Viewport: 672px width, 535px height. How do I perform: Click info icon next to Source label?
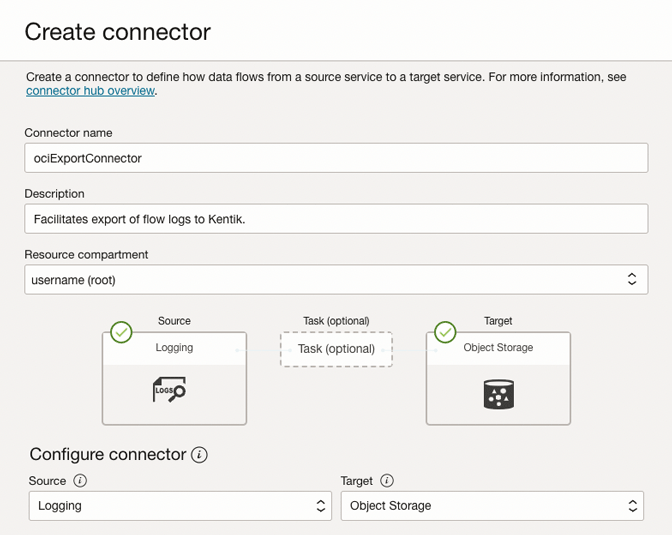[80, 481]
